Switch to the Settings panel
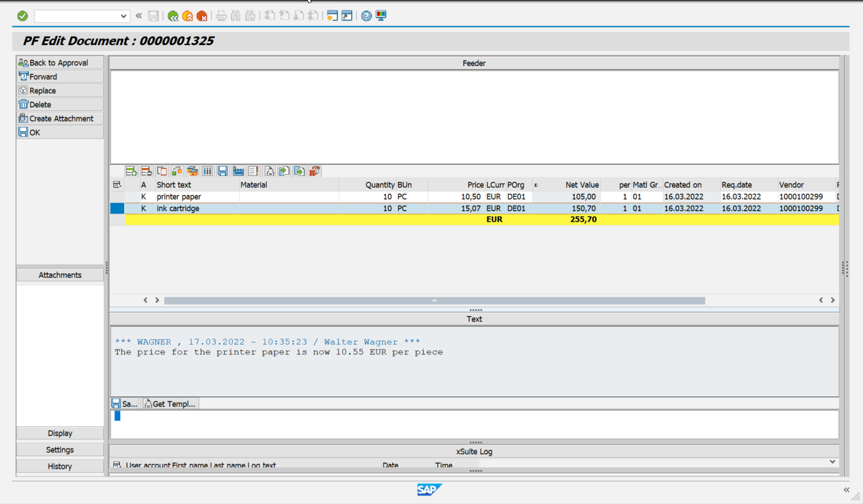Viewport: 863px width, 504px height. point(59,449)
